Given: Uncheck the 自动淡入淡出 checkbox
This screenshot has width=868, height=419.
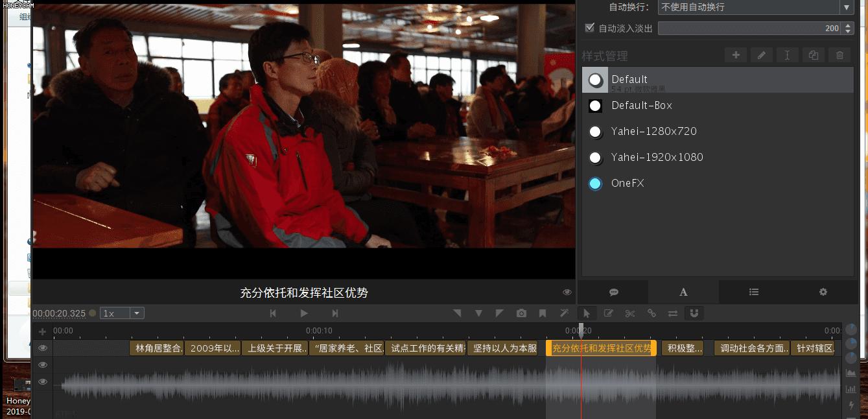Looking at the screenshot, I should 589,28.
